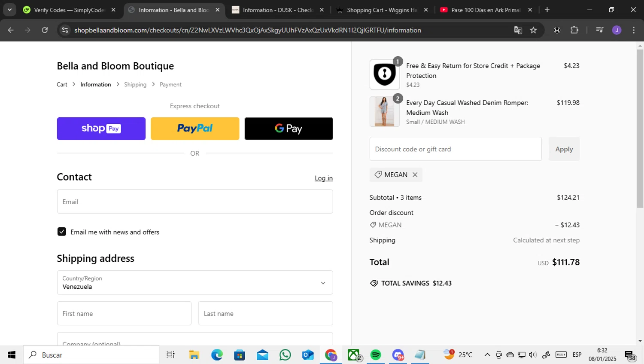Screen dimensions: 644x364
Task: Click the circular W extension icon in toolbar
Action: [x=557, y=30]
